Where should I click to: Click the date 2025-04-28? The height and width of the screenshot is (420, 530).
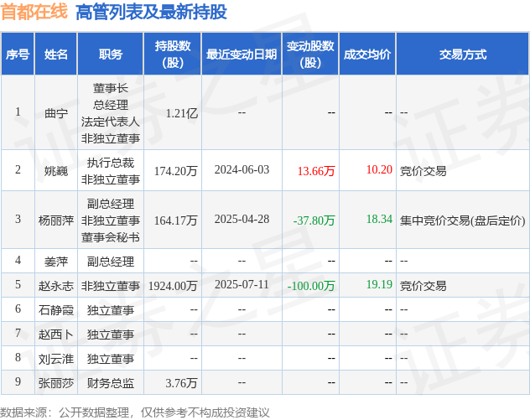click(242, 219)
